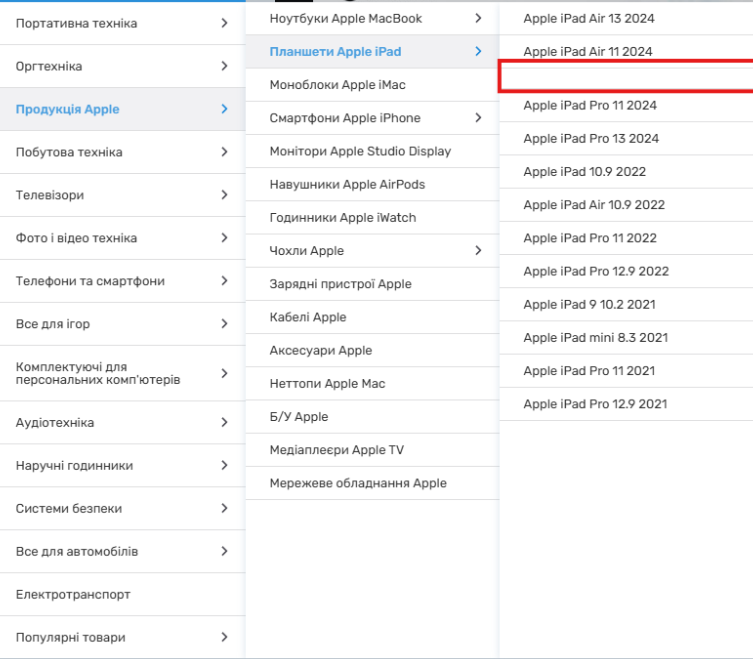Open Побутова техніка category
Image resolution: width=753 pixels, height=659 pixels.
[x=69, y=152]
